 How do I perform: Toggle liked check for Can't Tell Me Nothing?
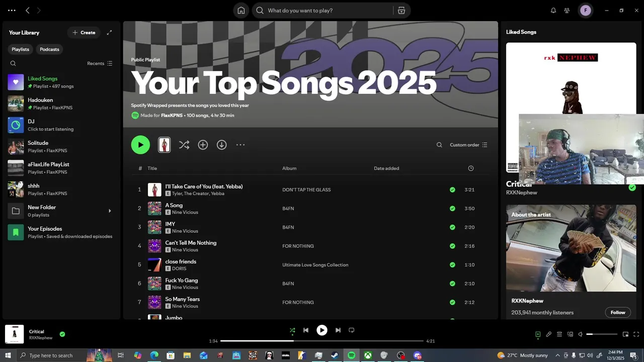click(452, 246)
